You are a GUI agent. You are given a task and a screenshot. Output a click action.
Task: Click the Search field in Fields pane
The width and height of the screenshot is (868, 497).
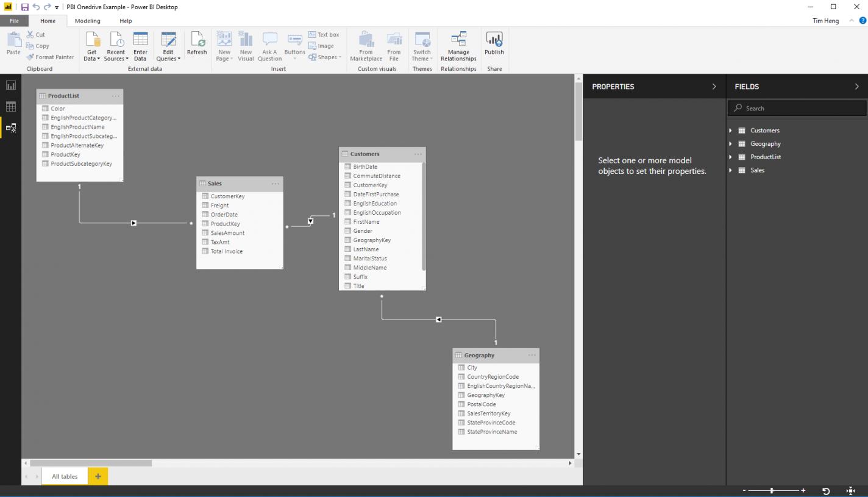point(797,108)
